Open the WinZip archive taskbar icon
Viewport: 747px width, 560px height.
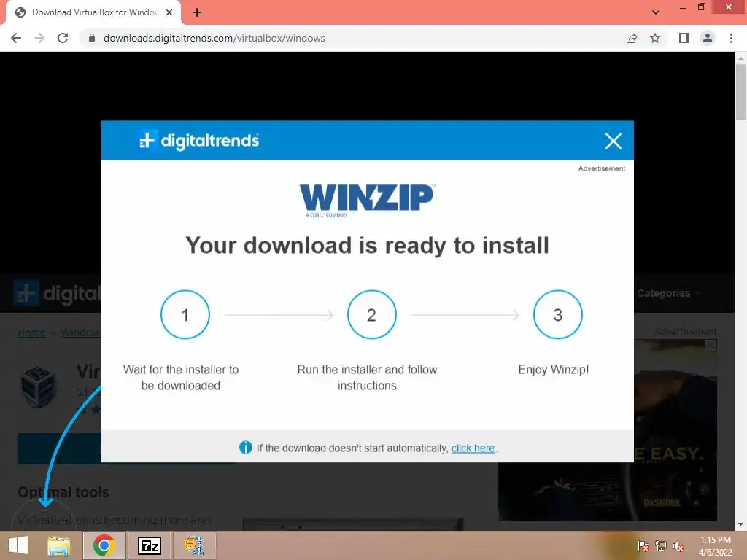pyautogui.click(x=194, y=545)
